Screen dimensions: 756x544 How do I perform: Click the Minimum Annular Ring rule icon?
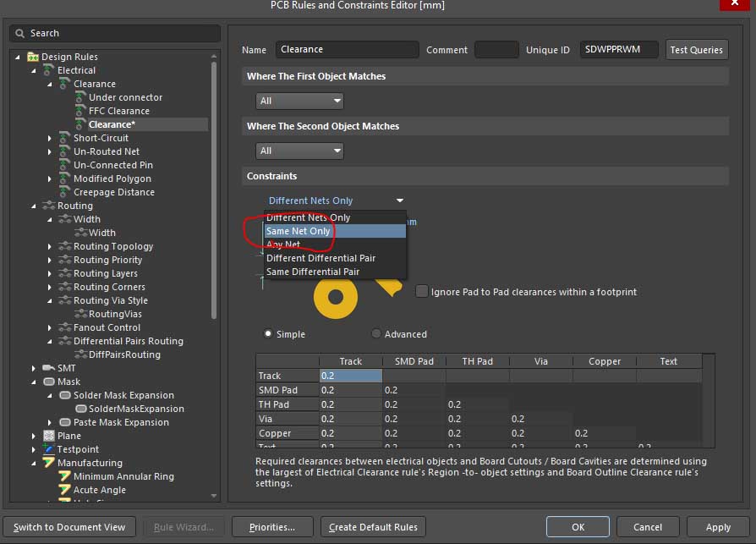point(64,476)
